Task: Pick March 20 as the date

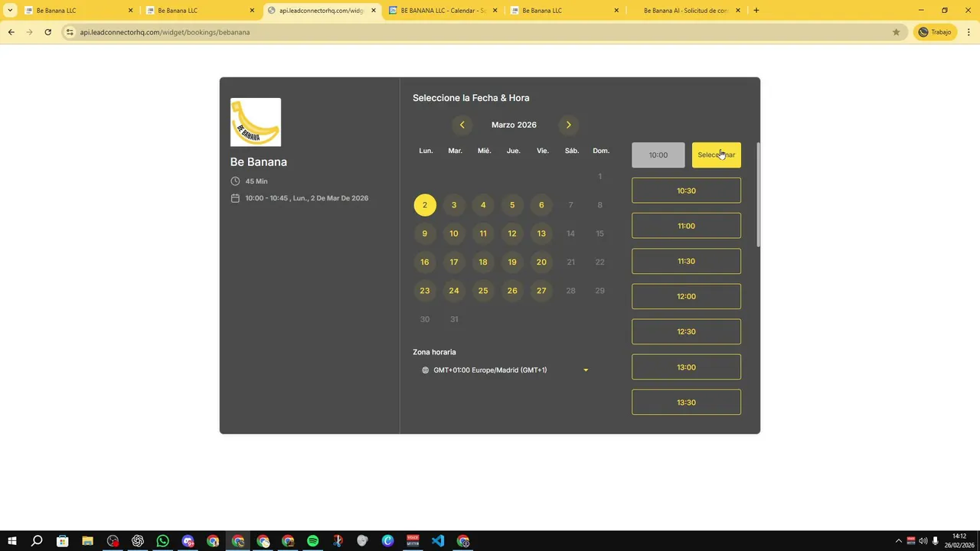Action: point(541,262)
